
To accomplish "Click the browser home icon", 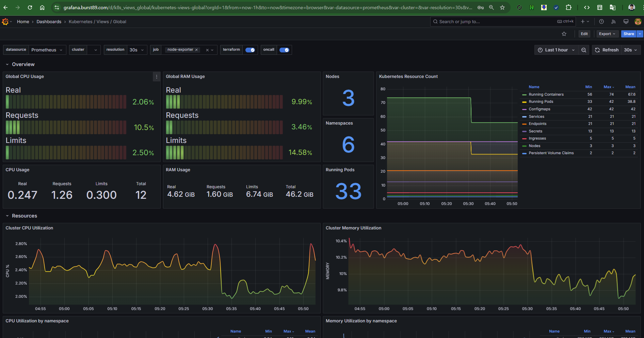I will click(x=42, y=7).
